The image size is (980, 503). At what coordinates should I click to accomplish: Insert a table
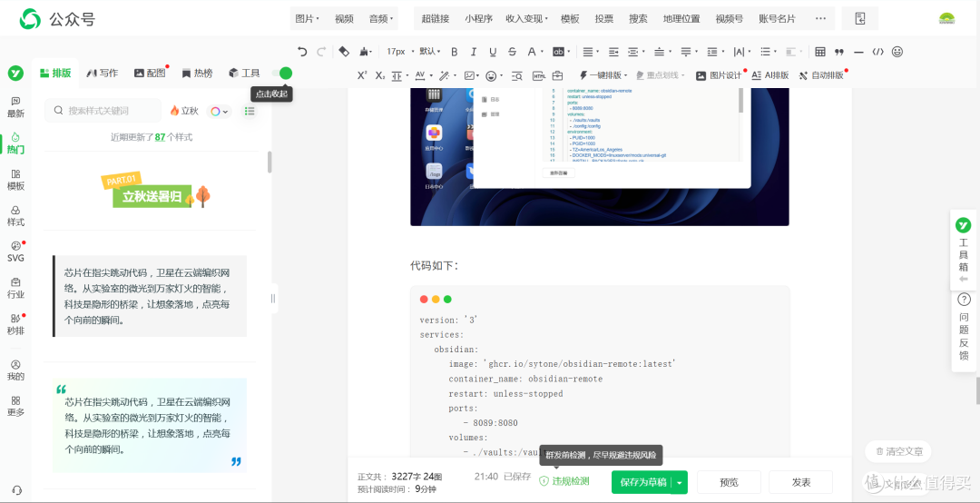820,52
